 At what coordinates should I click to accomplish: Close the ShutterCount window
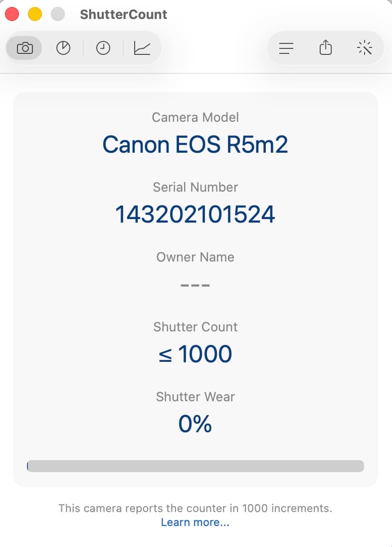(x=12, y=14)
